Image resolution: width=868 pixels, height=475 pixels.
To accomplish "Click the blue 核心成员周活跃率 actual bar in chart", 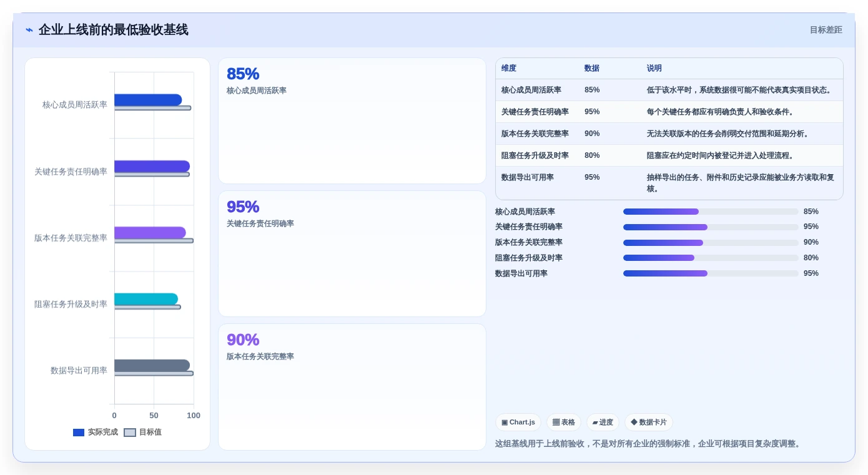I will pyautogui.click(x=148, y=100).
